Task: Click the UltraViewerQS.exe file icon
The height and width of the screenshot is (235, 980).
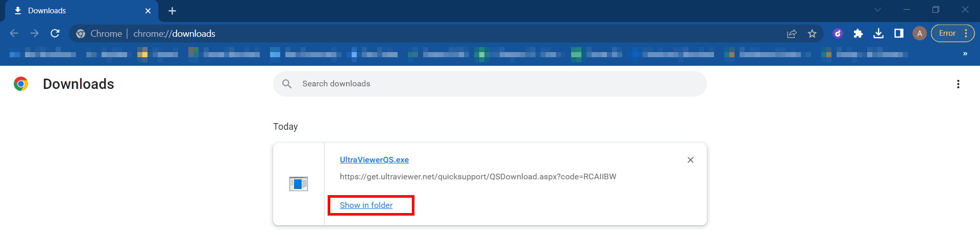Action: (299, 184)
